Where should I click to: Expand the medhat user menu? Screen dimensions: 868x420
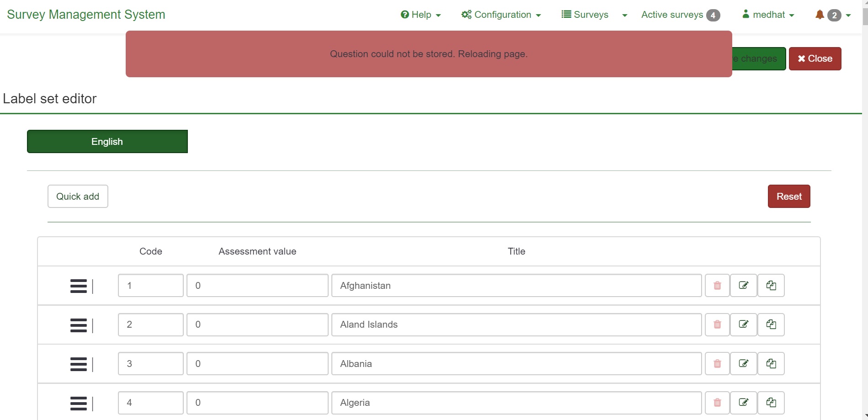click(768, 15)
